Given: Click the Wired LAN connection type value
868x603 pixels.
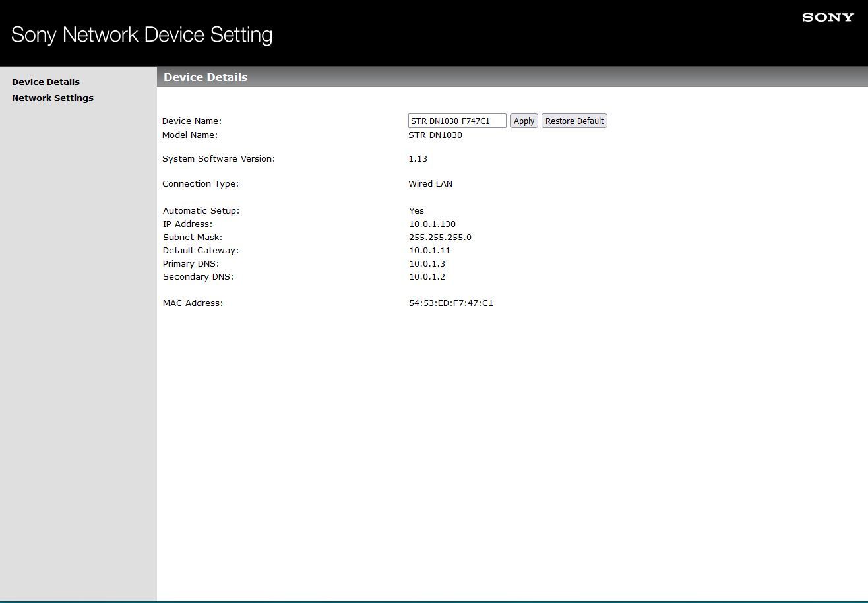Looking at the screenshot, I should pyautogui.click(x=430, y=184).
